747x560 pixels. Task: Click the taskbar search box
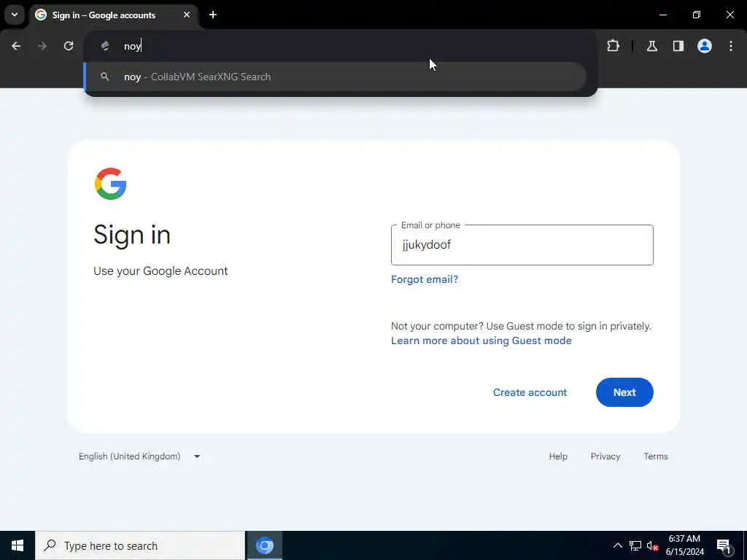(x=140, y=545)
